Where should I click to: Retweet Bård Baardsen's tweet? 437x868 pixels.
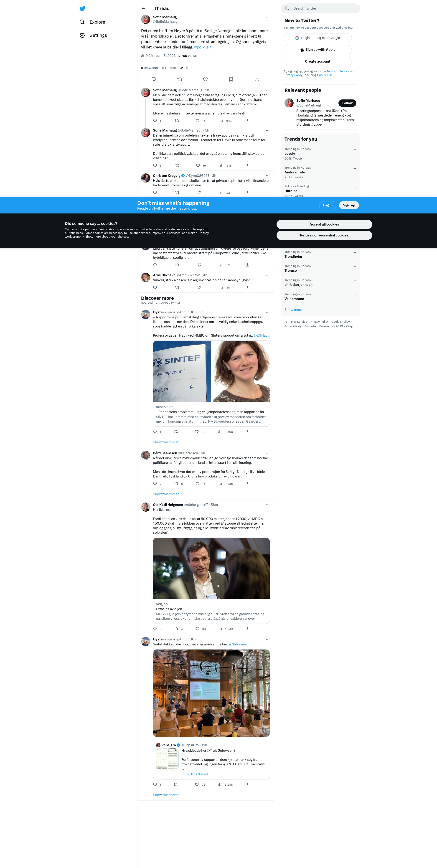[176, 484]
